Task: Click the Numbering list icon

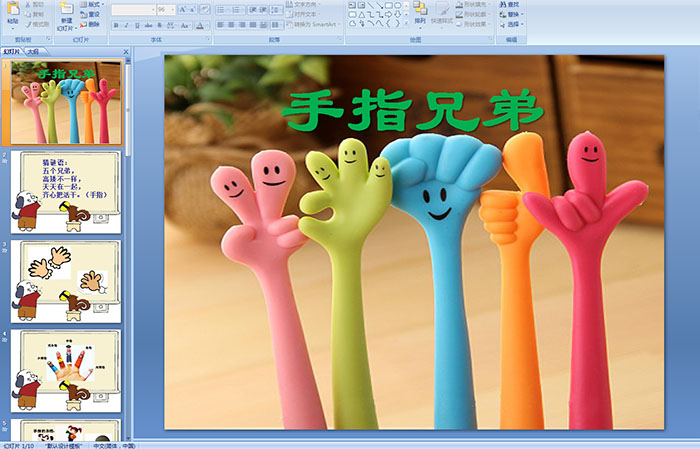Action: pos(237,10)
